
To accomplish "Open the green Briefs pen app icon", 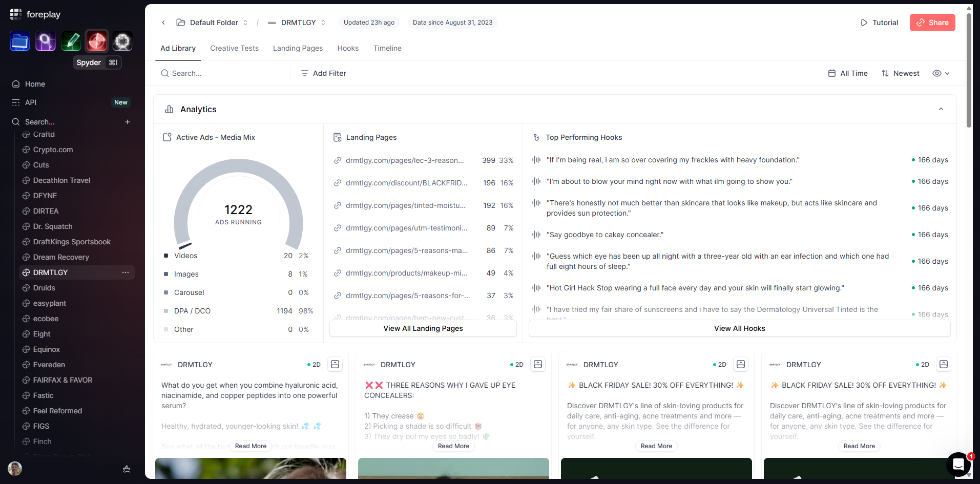I will [71, 41].
